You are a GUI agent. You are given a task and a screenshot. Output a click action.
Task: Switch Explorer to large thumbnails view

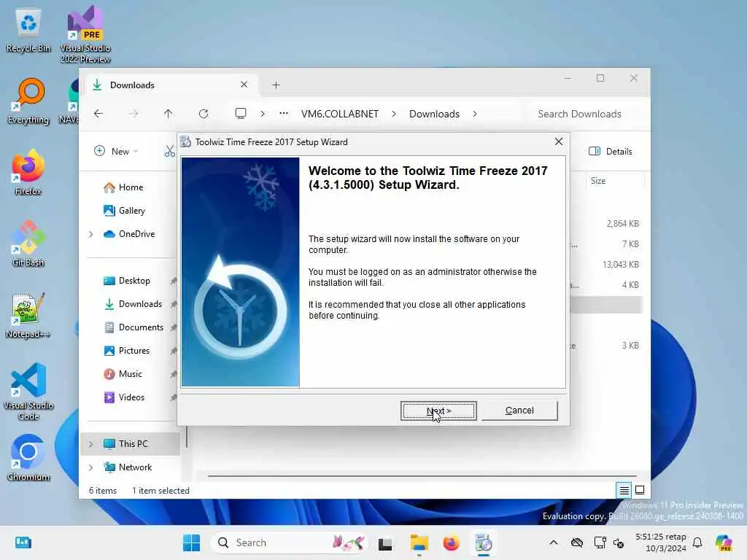(x=640, y=489)
